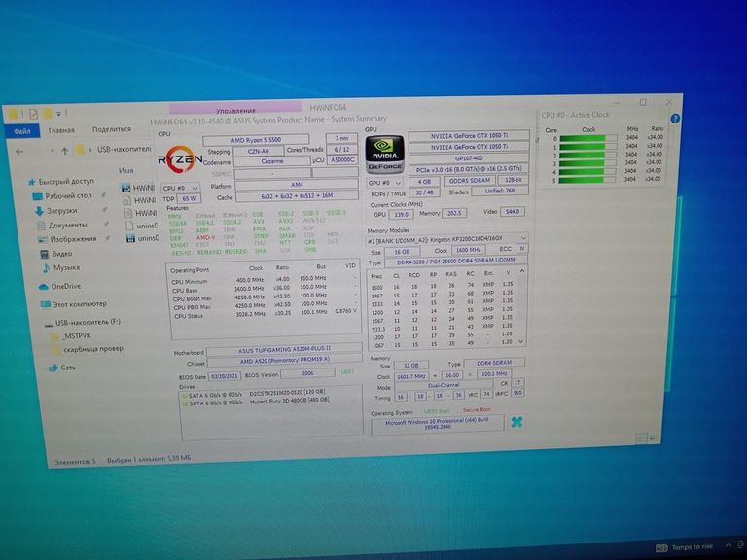Sort files by the Имя column header
The height and width of the screenshot is (560, 747).
tap(125, 170)
